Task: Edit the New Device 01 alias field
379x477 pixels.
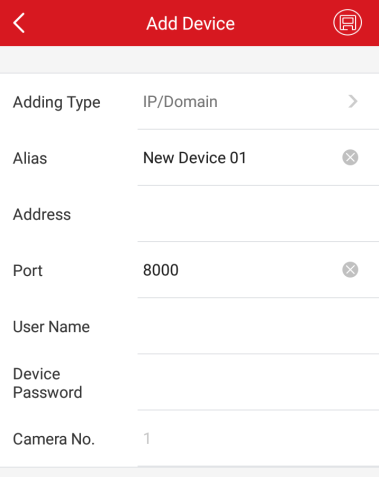Action: [238, 158]
